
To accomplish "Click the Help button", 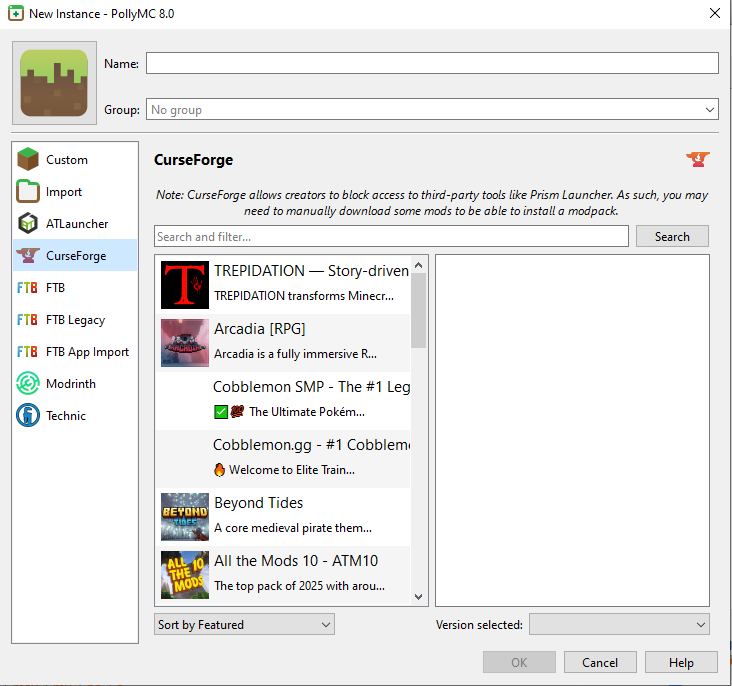I will 681,662.
